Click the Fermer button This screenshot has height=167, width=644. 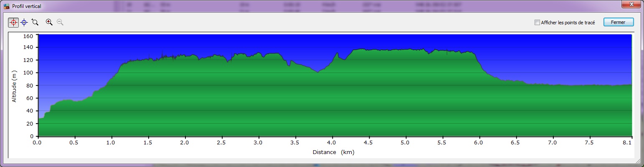[x=618, y=22]
